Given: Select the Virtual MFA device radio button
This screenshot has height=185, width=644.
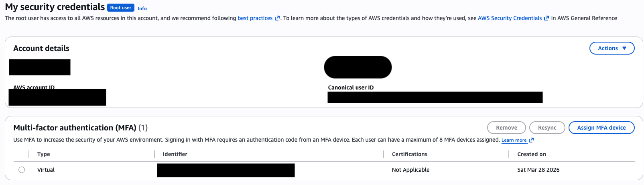Looking at the screenshot, I should (x=22, y=170).
